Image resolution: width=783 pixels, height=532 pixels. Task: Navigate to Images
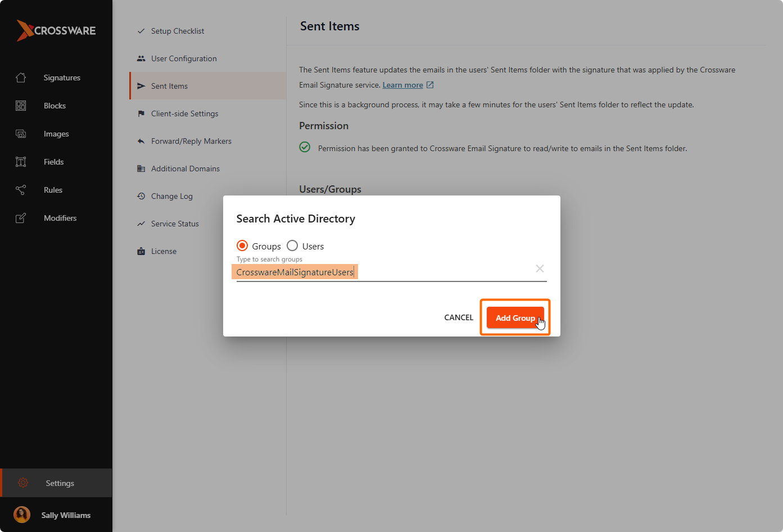56,134
